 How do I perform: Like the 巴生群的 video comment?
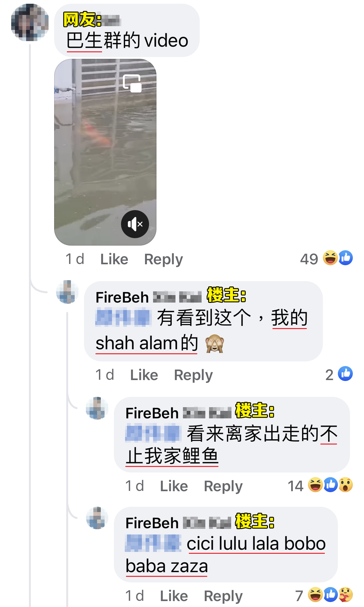114,259
